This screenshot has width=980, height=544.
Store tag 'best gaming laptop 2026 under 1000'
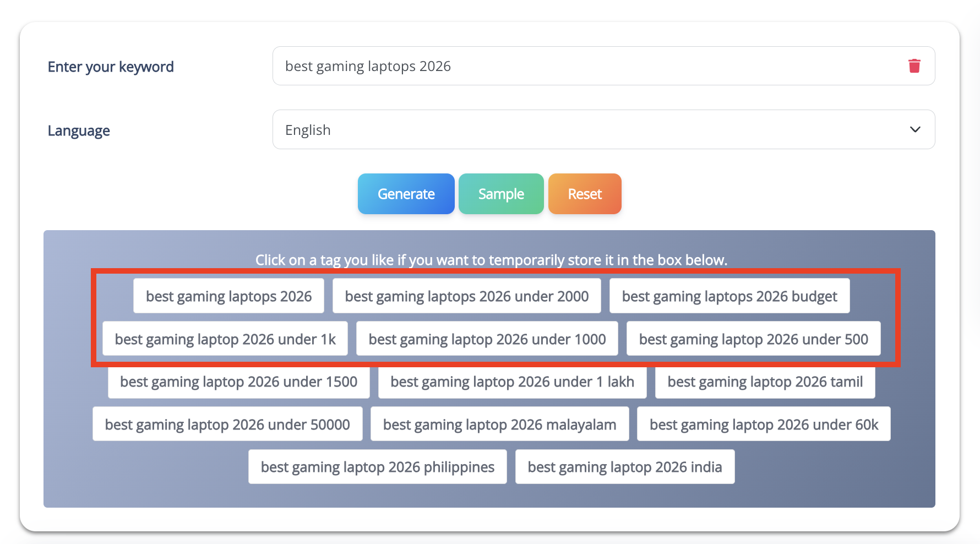tap(487, 339)
